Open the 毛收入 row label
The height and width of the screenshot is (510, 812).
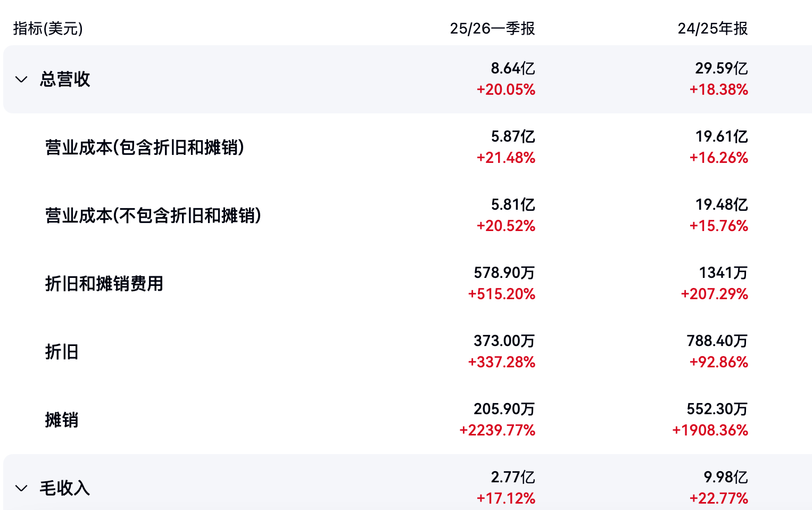point(65,488)
